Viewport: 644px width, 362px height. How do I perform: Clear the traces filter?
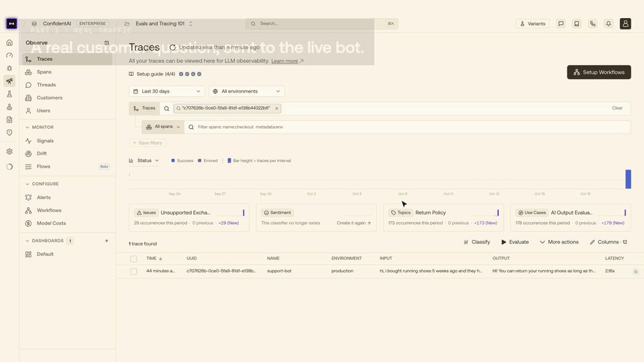pyautogui.click(x=617, y=108)
